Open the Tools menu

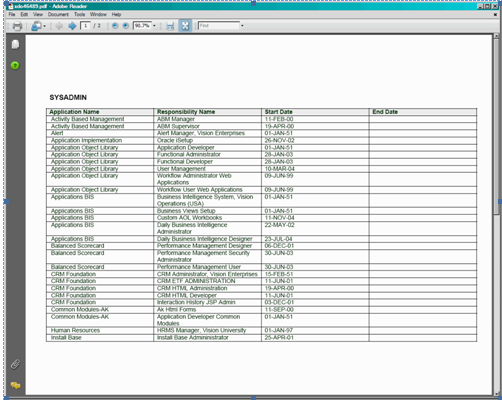pyautogui.click(x=79, y=14)
